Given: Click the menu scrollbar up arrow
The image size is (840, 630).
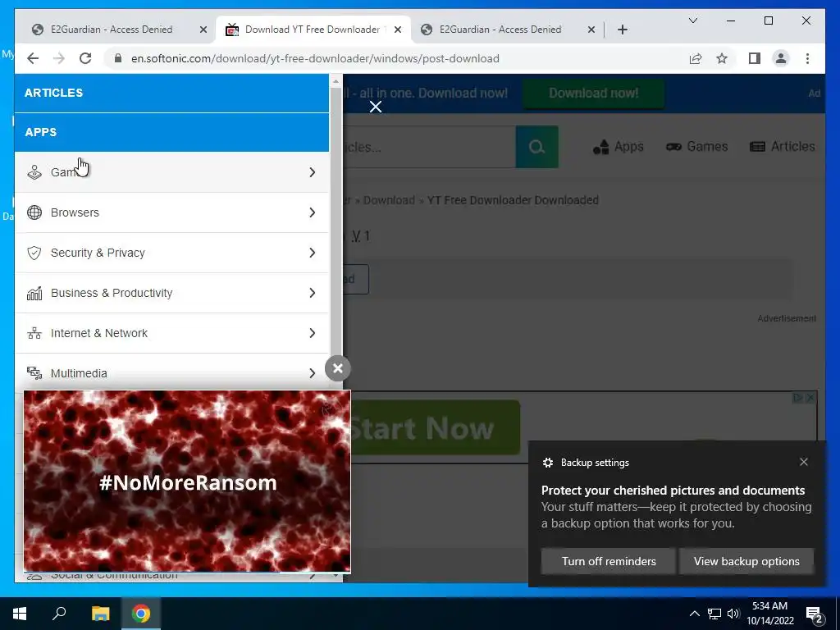Looking at the screenshot, I should tap(336, 81).
